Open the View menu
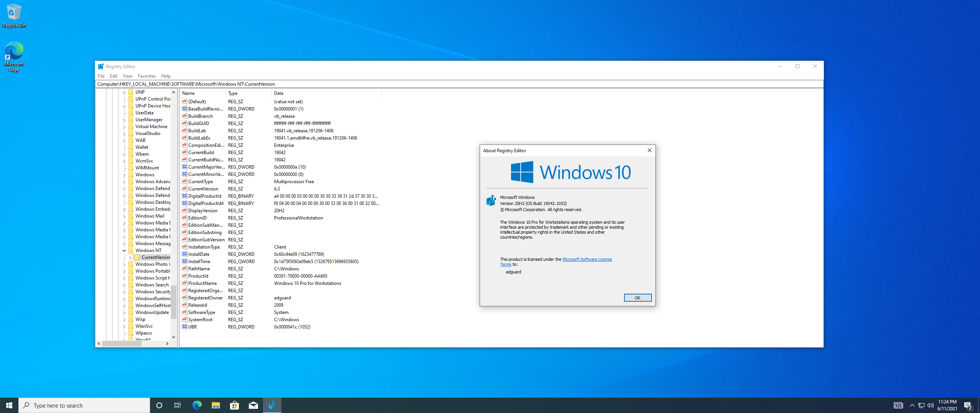 point(127,76)
